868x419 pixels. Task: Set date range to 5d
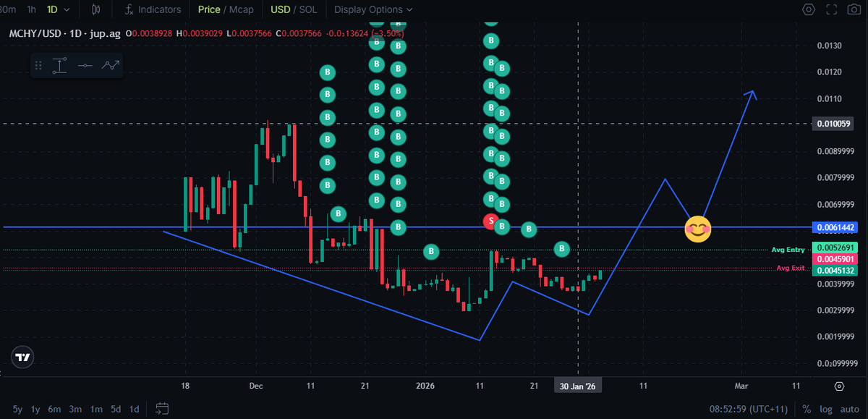[x=116, y=409]
